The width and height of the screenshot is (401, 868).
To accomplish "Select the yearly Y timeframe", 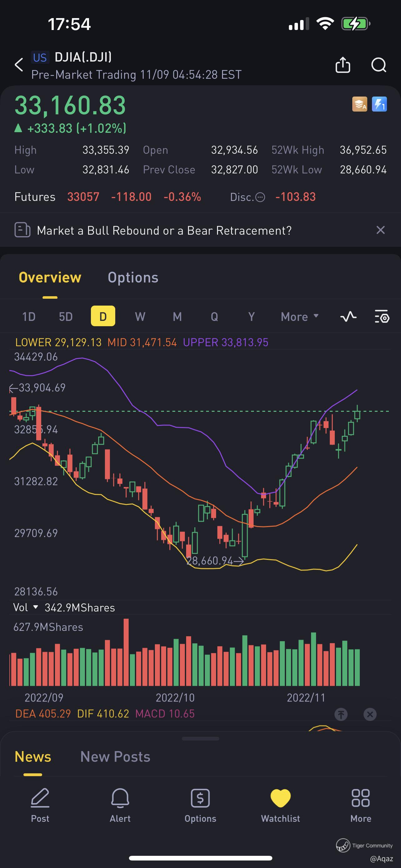I will (251, 317).
